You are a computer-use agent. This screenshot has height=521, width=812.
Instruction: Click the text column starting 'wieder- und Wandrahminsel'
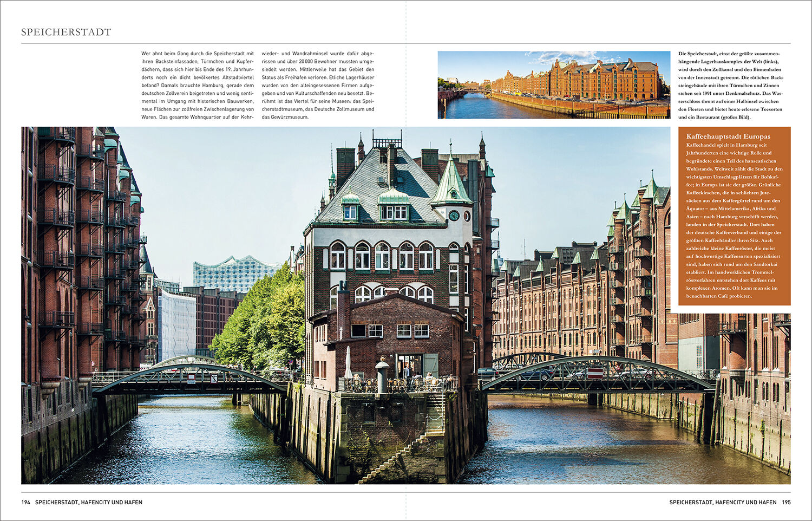click(x=318, y=85)
